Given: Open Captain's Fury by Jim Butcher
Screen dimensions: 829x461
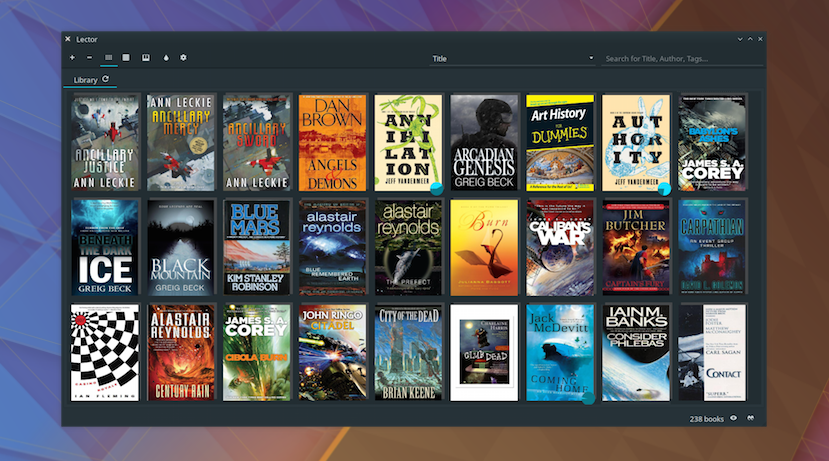Looking at the screenshot, I should [636, 247].
